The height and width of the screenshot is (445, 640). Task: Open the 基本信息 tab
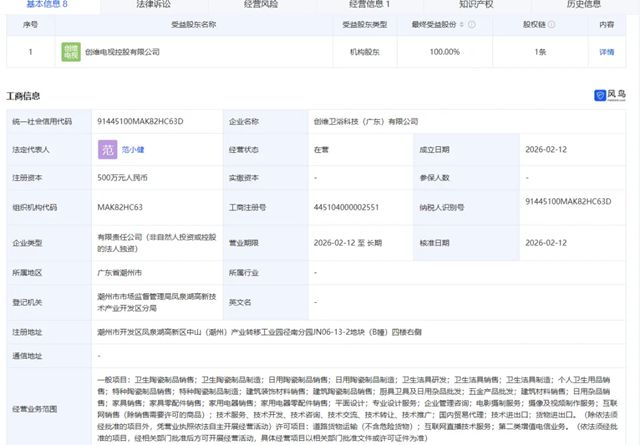(47, 4)
